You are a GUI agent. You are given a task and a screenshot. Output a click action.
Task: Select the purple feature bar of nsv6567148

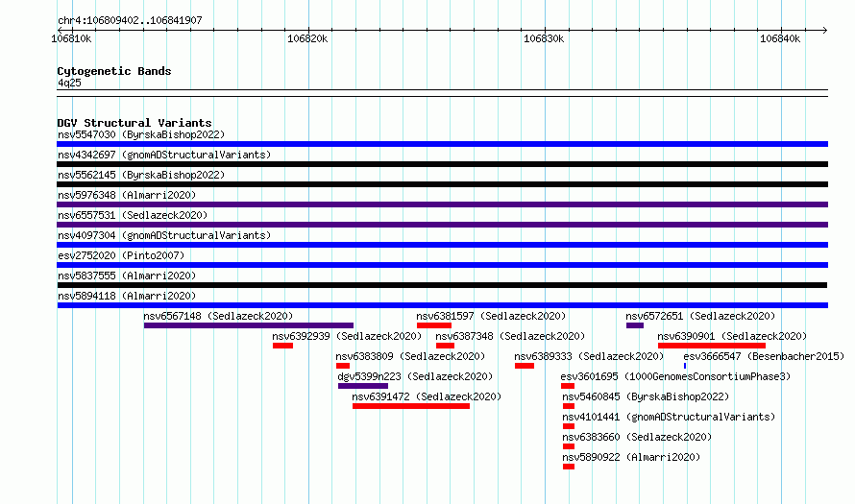(x=249, y=325)
